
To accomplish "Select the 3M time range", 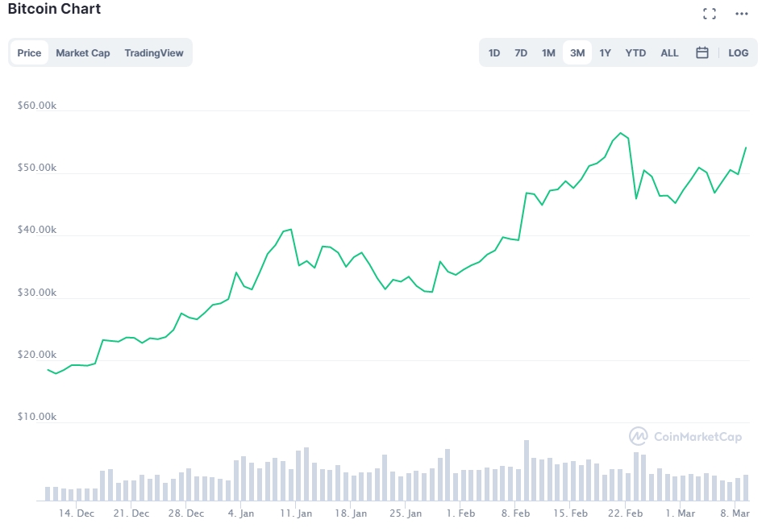I will point(577,53).
